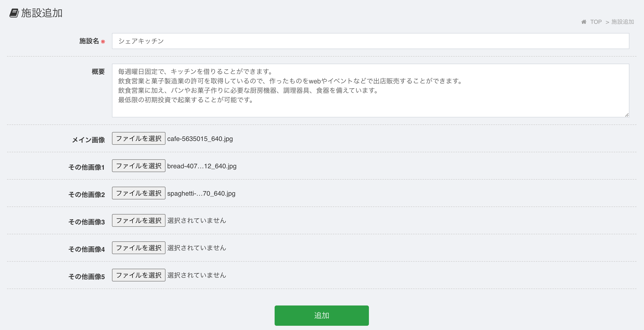The image size is (644, 330).
Task: Click the 施設名 field label
Action: click(89, 41)
